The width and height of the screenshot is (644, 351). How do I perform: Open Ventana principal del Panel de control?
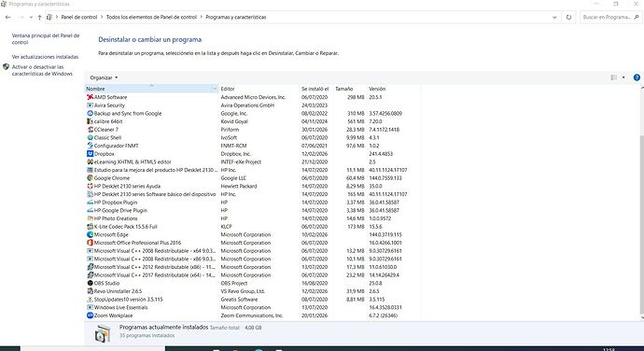pyautogui.click(x=46, y=39)
